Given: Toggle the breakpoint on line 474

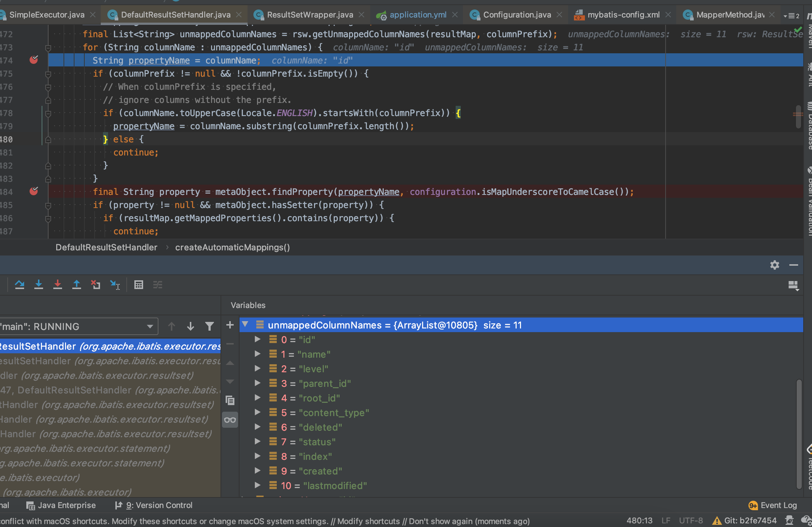Looking at the screenshot, I should click(34, 60).
